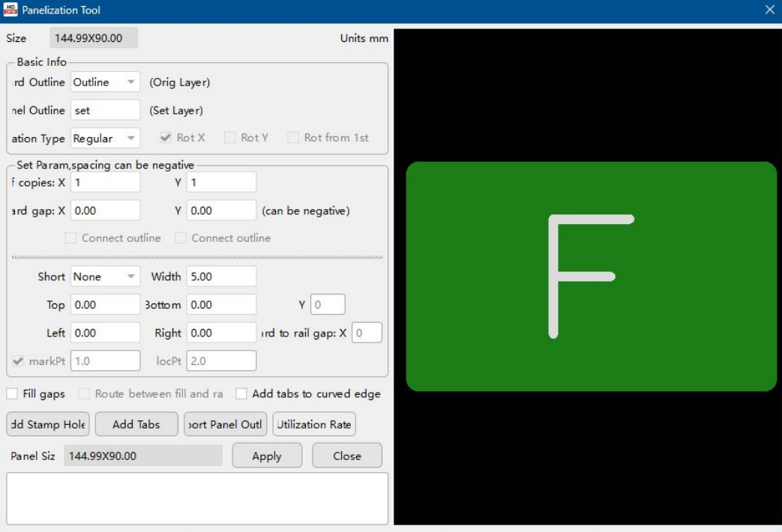Click the Panelization Tool app icon in title bar
The image size is (782, 532).
(x=11, y=10)
